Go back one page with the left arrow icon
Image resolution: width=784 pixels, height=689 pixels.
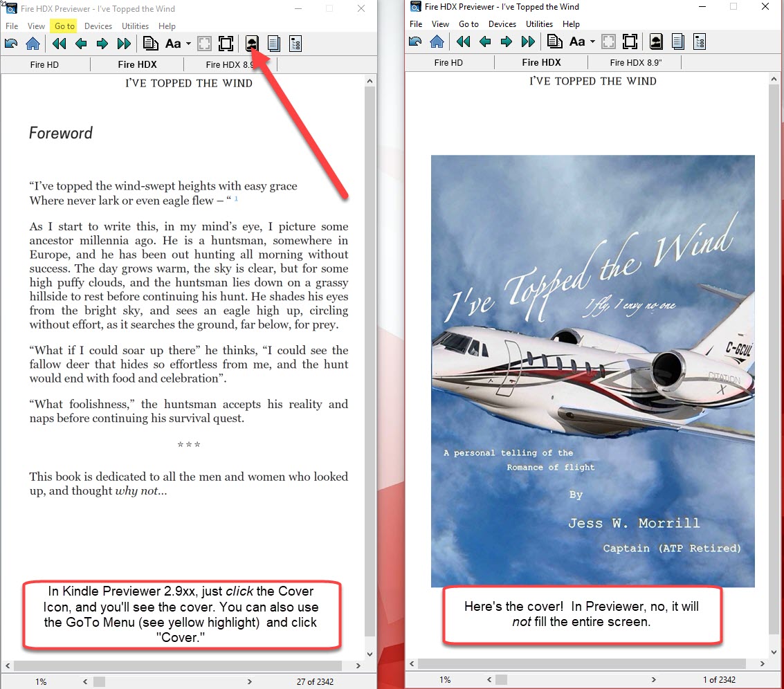pyautogui.click(x=80, y=43)
